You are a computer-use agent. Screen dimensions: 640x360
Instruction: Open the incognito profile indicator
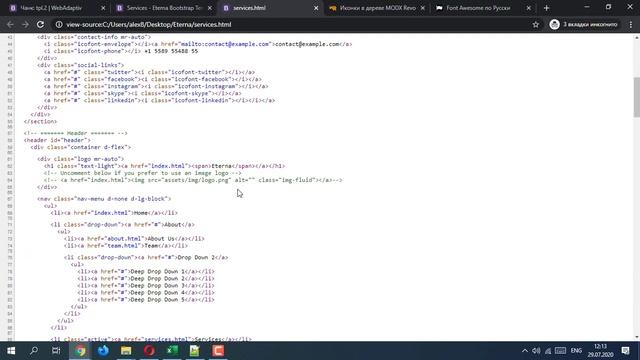coord(583,24)
